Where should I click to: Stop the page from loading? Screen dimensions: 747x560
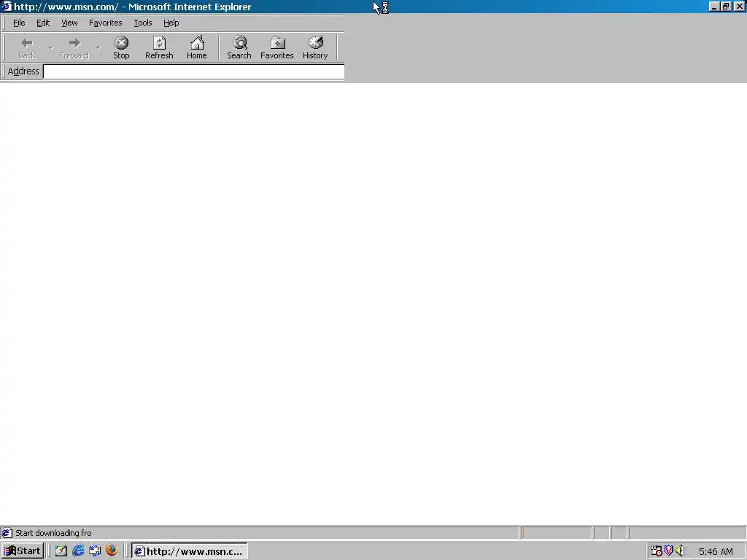coord(121,47)
